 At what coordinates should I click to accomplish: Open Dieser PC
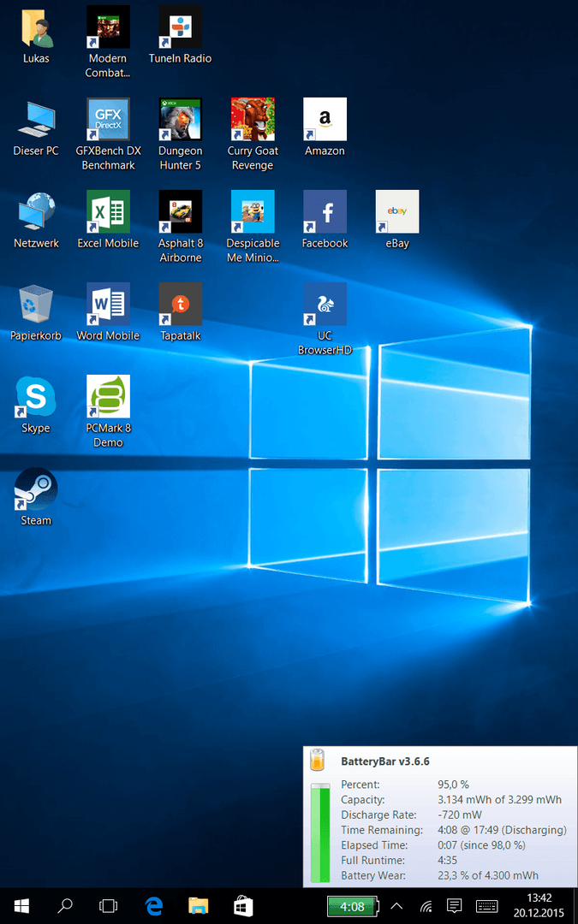tap(36, 128)
